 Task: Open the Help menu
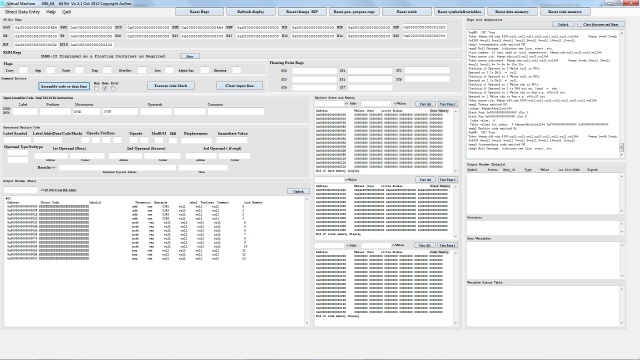(x=51, y=12)
